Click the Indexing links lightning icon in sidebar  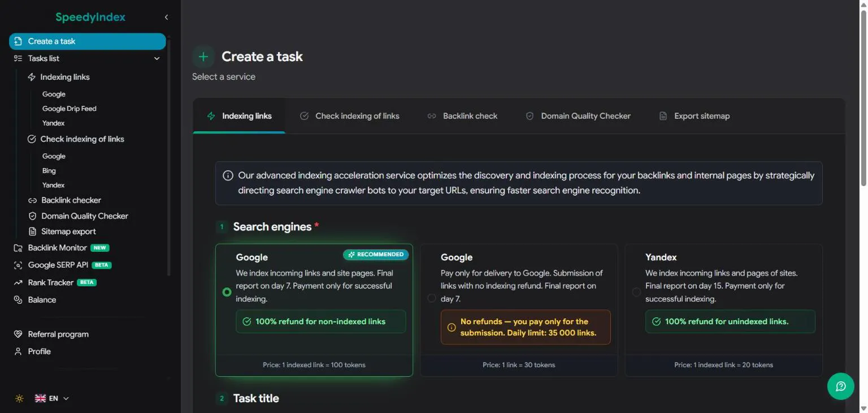32,77
